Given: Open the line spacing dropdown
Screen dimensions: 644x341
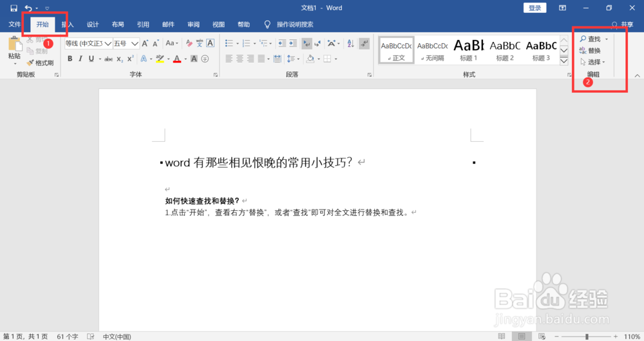Looking at the screenshot, I should [292, 59].
